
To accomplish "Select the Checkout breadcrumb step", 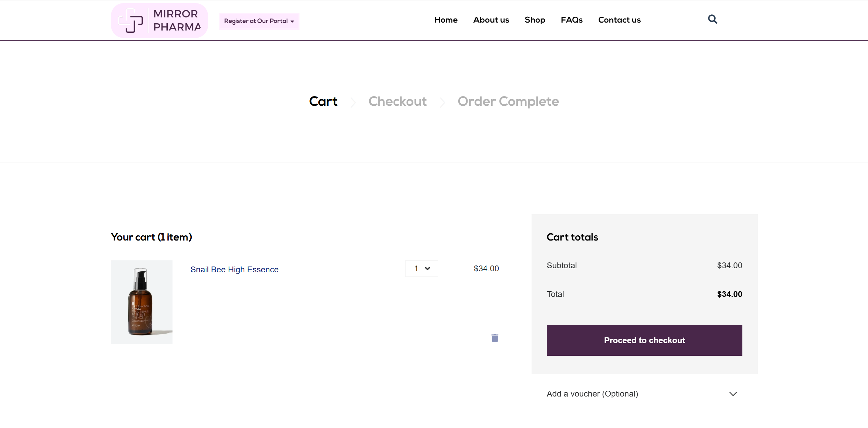I will tap(397, 101).
